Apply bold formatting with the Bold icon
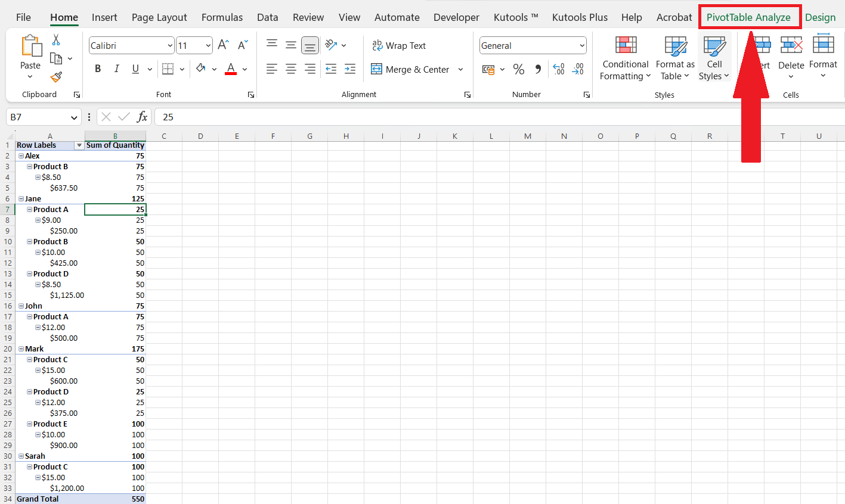 click(98, 69)
